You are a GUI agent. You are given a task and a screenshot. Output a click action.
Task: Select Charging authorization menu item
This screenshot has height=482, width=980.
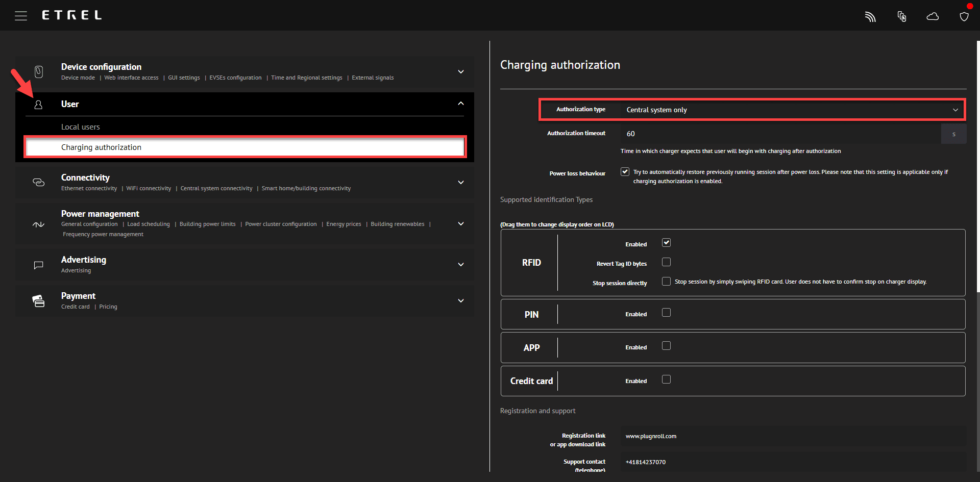click(245, 147)
